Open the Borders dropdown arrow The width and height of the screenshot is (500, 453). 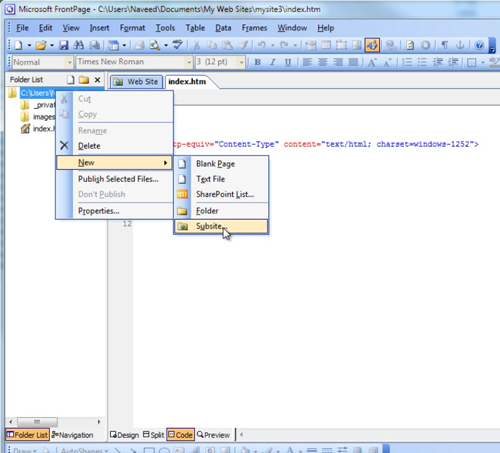click(x=482, y=62)
